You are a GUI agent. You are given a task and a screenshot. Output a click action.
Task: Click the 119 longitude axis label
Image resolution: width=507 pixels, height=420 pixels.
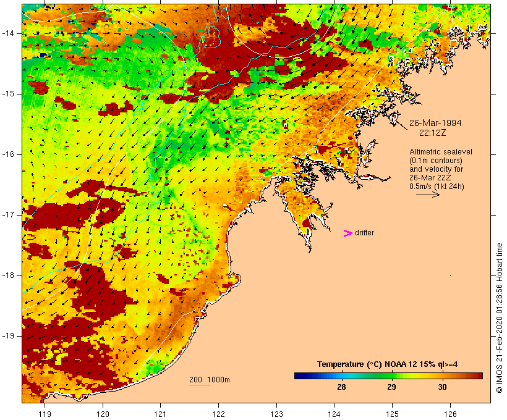45,414
